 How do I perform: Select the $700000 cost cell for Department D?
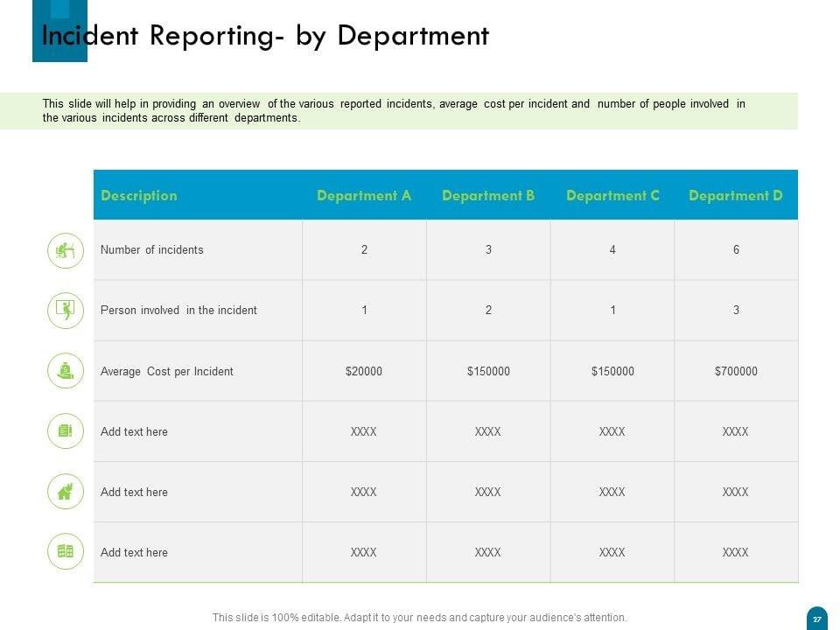[x=736, y=371]
